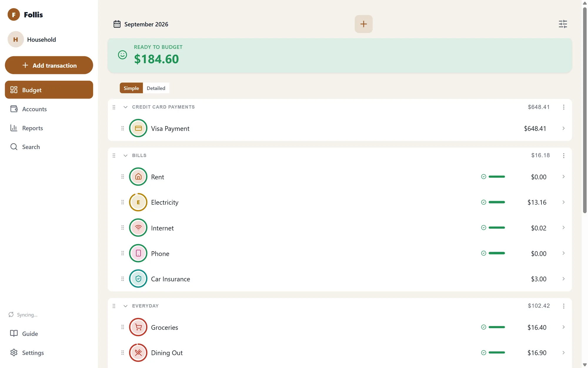588x368 pixels.
Task: Collapse the Everyday group
Action: pos(126,306)
